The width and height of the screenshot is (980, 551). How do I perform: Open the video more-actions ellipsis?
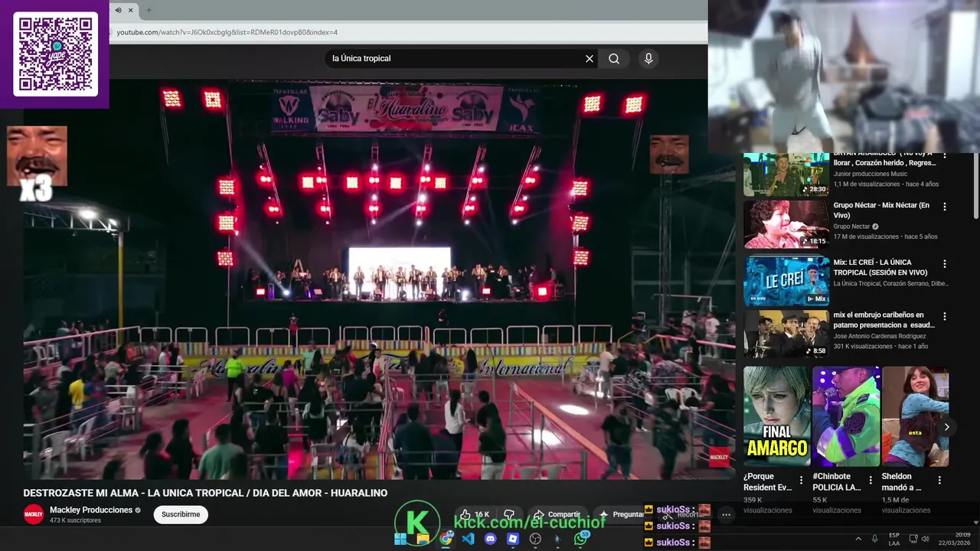pyautogui.click(x=726, y=514)
